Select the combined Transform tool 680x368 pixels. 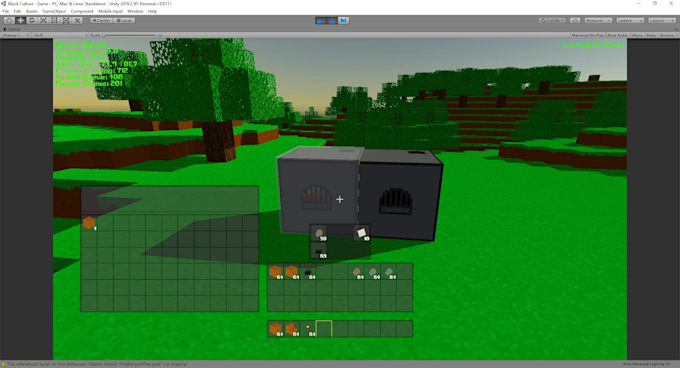[66, 20]
